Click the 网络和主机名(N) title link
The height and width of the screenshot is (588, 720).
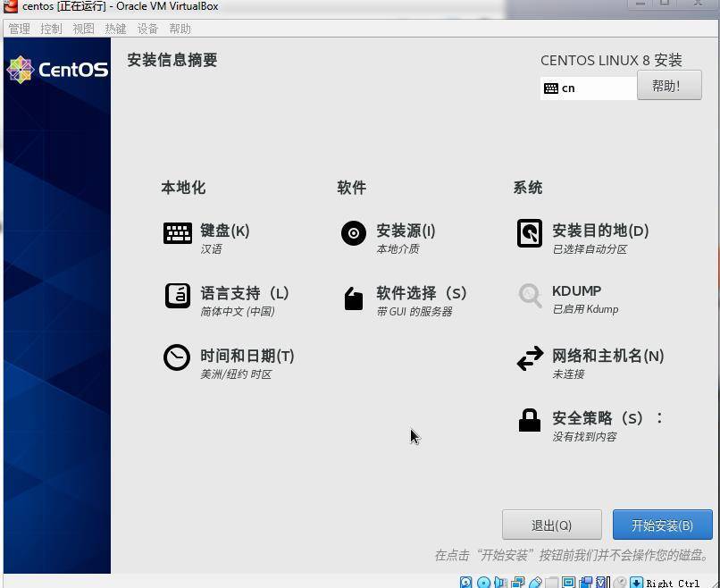[608, 356]
